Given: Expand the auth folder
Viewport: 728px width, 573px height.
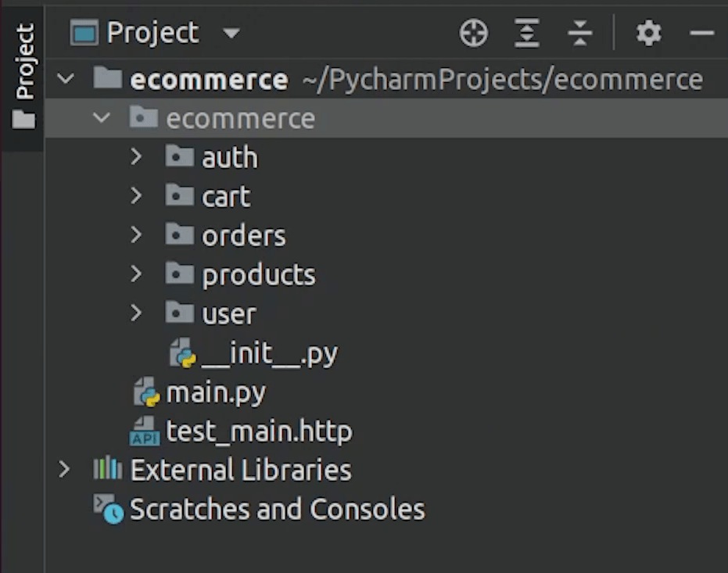Looking at the screenshot, I should pyautogui.click(x=137, y=157).
